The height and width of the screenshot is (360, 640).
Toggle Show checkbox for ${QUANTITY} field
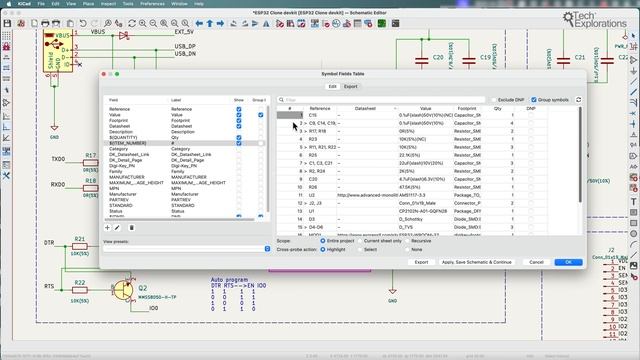coord(239,138)
